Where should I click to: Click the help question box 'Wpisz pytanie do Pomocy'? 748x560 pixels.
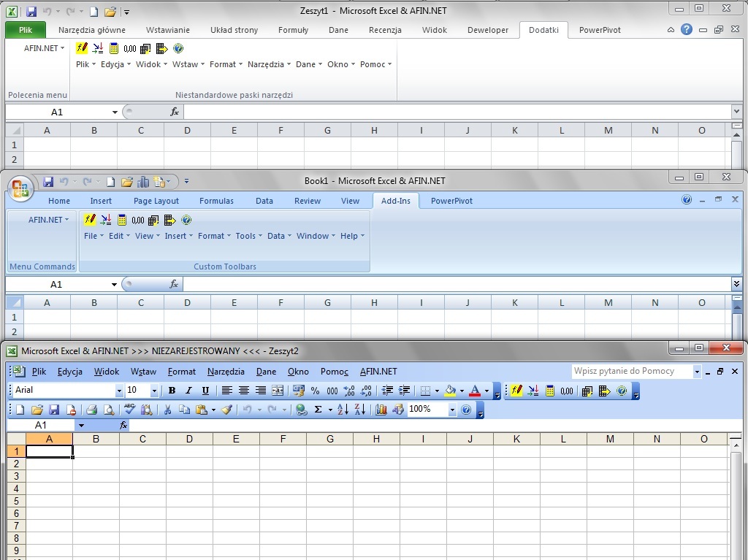[632, 371]
